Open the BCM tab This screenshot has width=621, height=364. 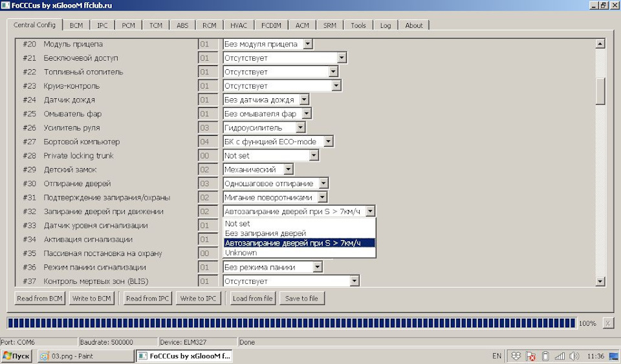click(76, 25)
